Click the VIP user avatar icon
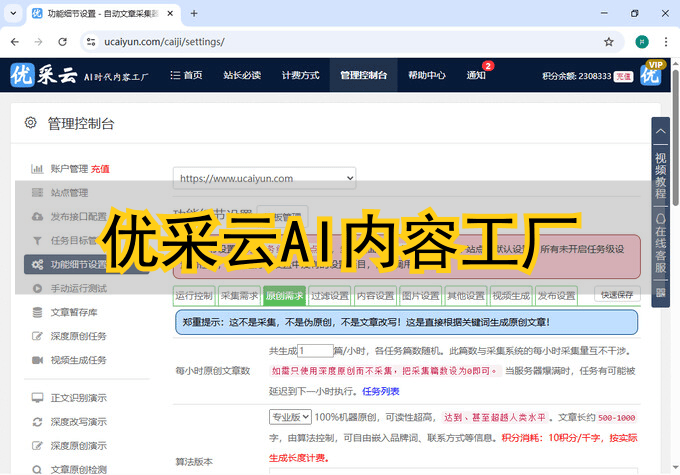The width and height of the screenshot is (680, 475). pos(651,75)
